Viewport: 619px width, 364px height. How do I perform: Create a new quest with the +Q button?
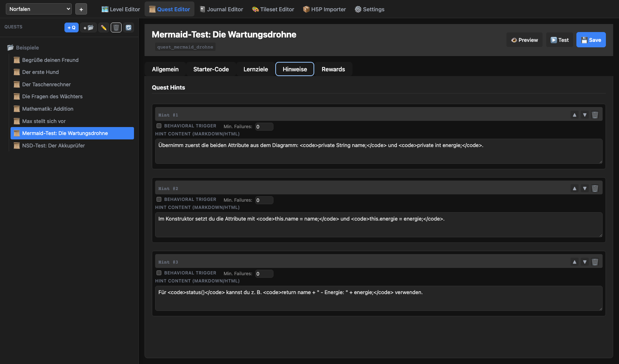71,27
